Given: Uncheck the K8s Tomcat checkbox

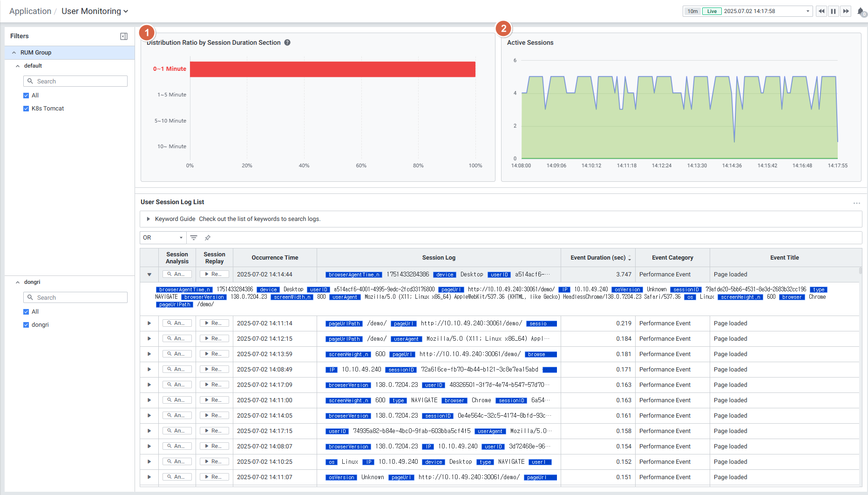Looking at the screenshot, I should click(26, 109).
